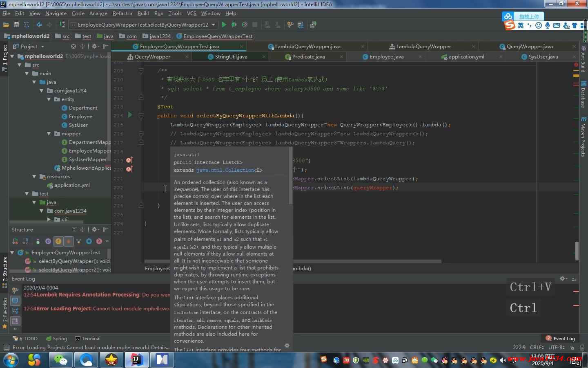Click the Windows Start button
The width and height of the screenshot is (588, 368).
[x=11, y=360]
